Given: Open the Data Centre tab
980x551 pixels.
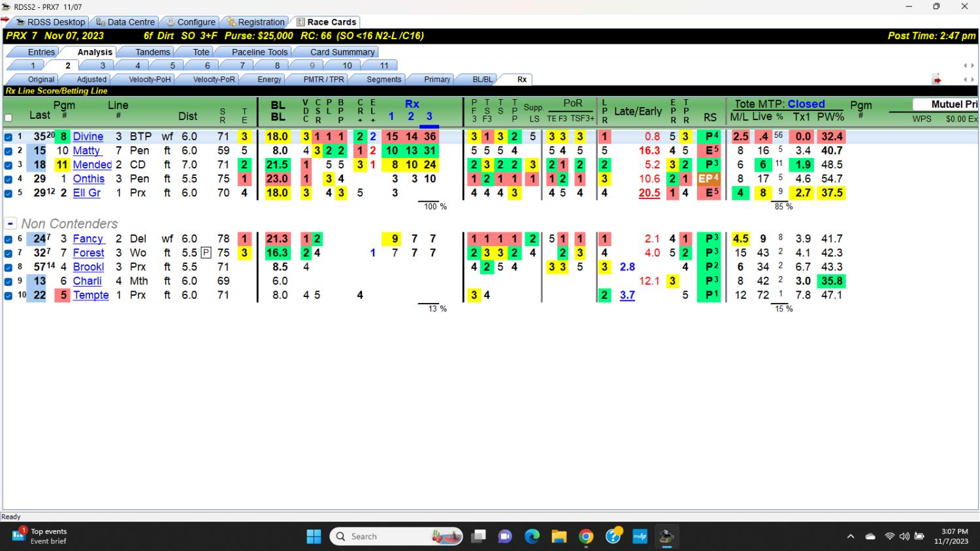Looking at the screenshot, I should click(x=125, y=22).
